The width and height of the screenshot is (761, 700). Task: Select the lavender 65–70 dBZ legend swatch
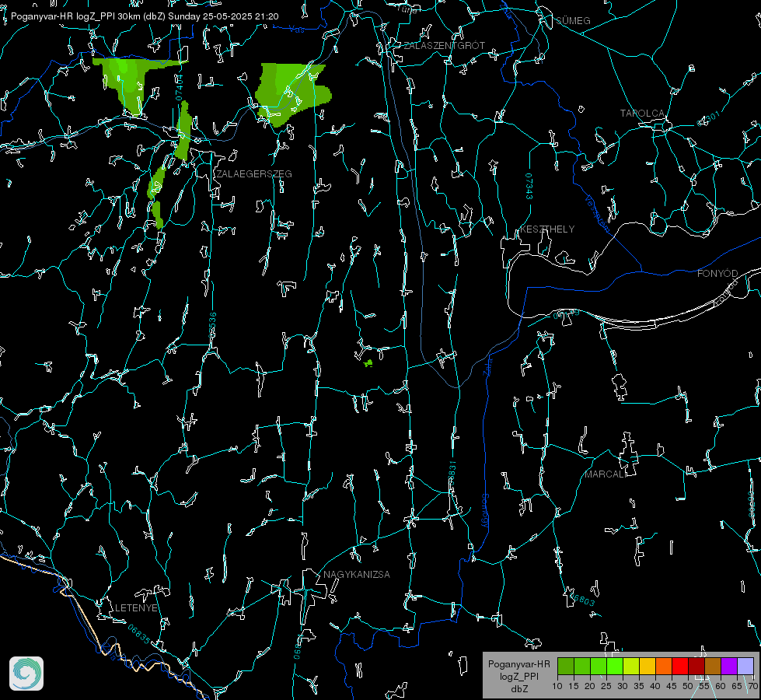click(745, 666)
